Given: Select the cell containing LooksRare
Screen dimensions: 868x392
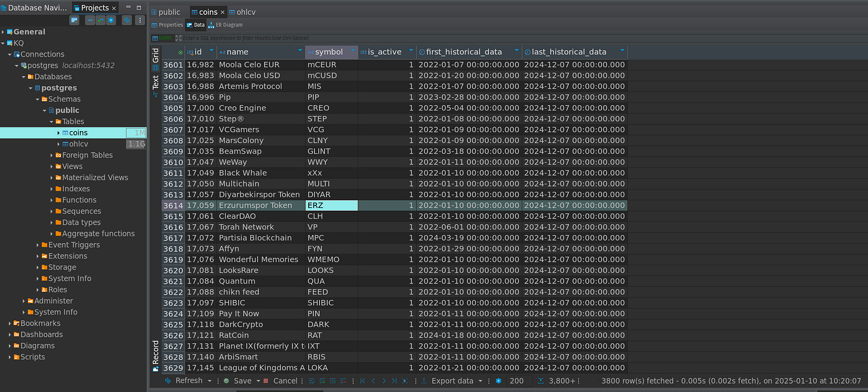Looking at the screenshot, I should [x=261, y=270].
